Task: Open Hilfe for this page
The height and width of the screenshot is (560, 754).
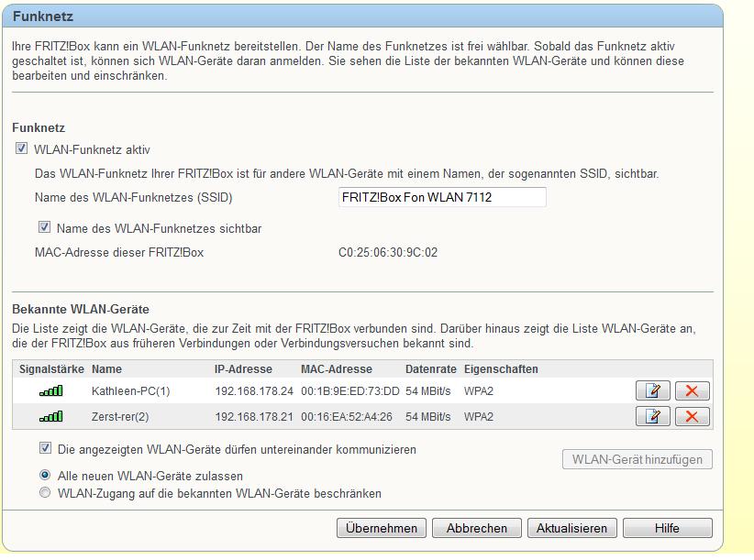Action: [x=667, y=528]
